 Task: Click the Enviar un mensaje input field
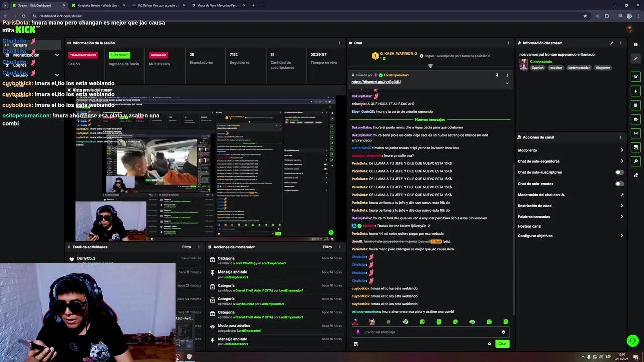click(430, 332)
